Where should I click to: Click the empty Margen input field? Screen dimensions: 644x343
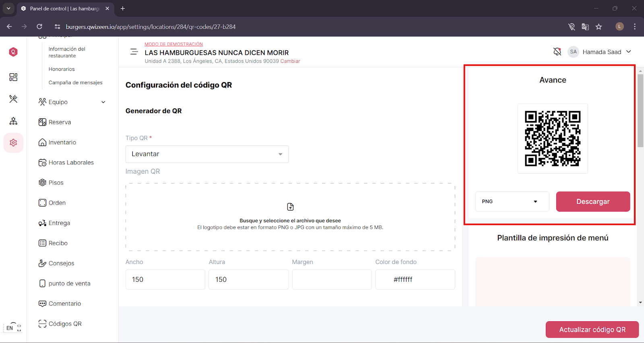click(x=332, y=279)
